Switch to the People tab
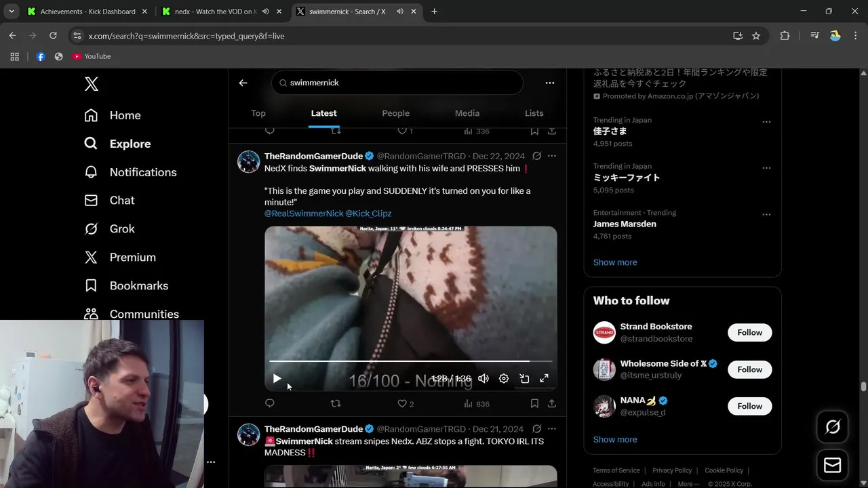Screen dimensions: 868x488 (x=395, y=113)
